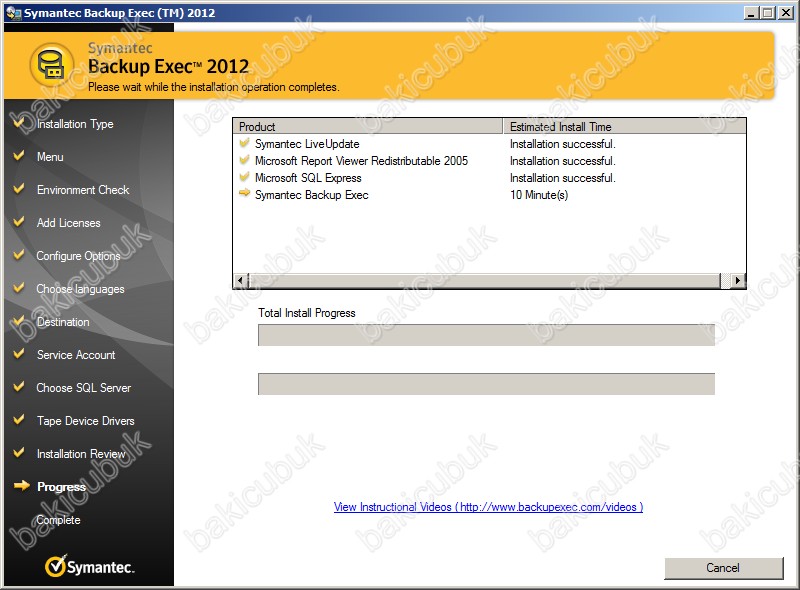Click SQL Express's Installation successful status
The width and height of the screenshot is (800, 590).
[x=563, y=178]
